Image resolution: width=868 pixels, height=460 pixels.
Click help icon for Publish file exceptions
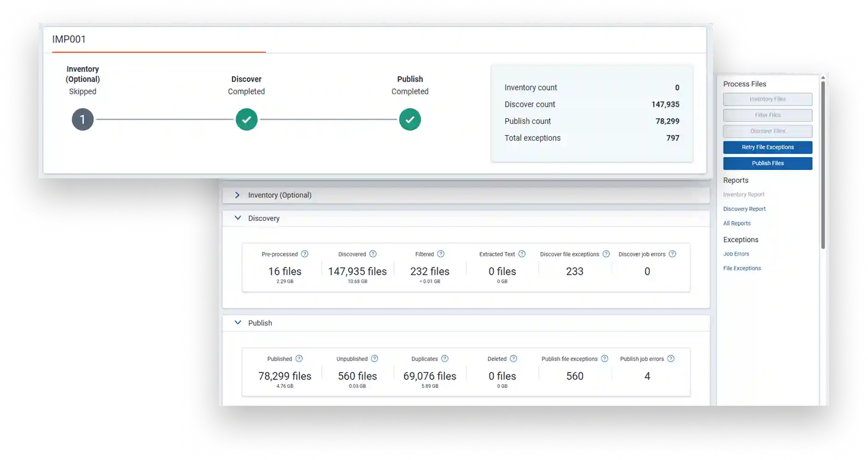tap(604, 359)
